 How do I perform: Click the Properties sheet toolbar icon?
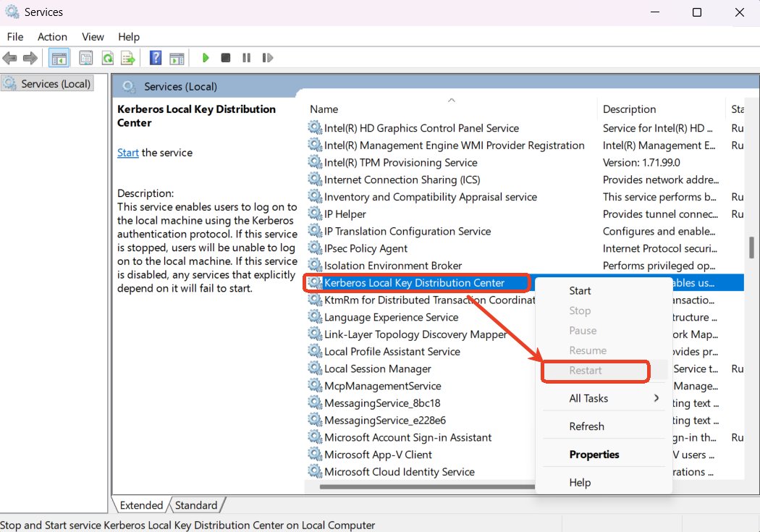86,58
